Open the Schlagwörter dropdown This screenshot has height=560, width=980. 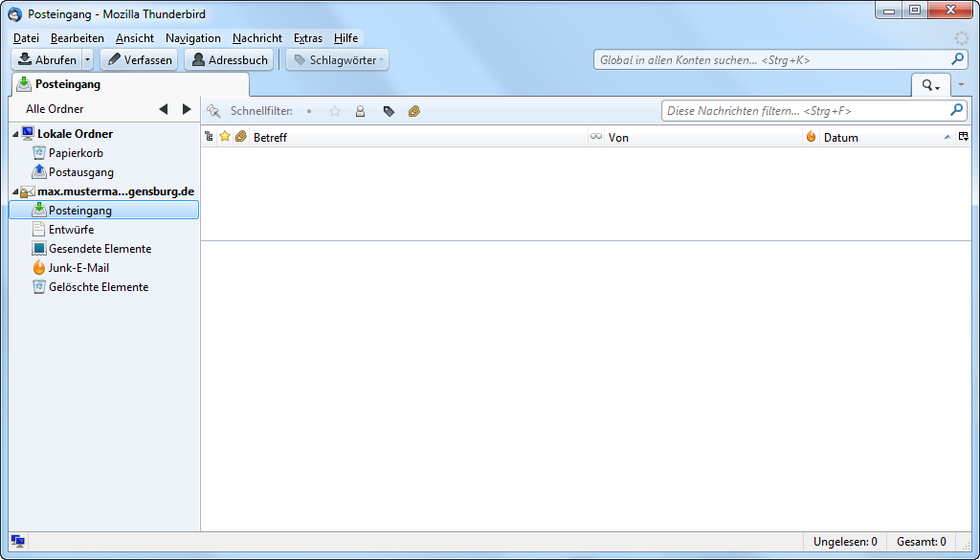338,60
